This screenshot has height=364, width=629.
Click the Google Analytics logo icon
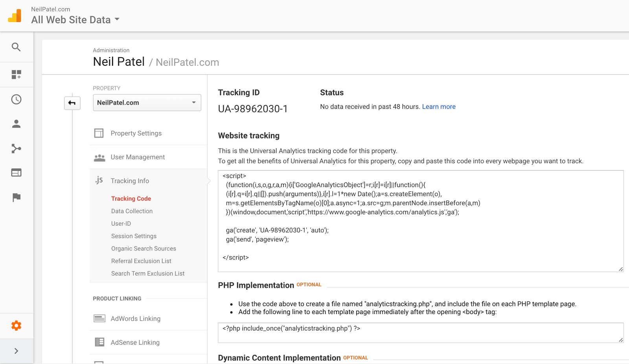(x=15, y=16)
